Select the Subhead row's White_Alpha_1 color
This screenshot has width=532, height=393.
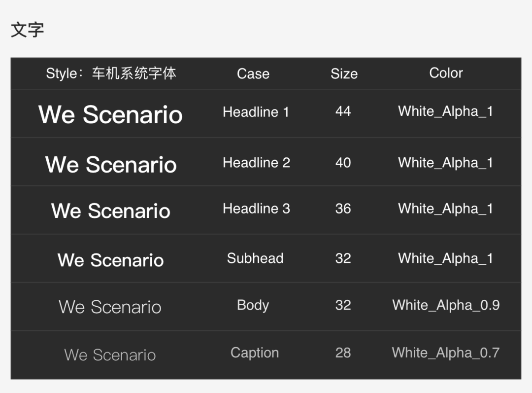445,259
